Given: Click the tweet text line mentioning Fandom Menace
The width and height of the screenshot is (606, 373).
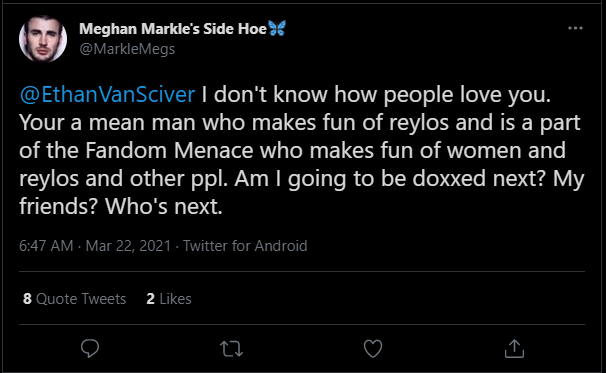Looking at the screenshot, I should [293, 150].
